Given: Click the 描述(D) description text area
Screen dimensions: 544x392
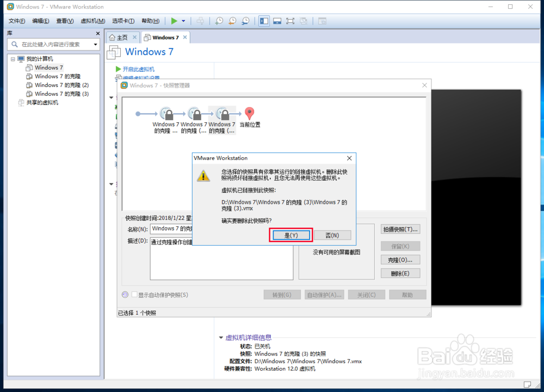Looking at the screenshot, I should tap(221, 259).
